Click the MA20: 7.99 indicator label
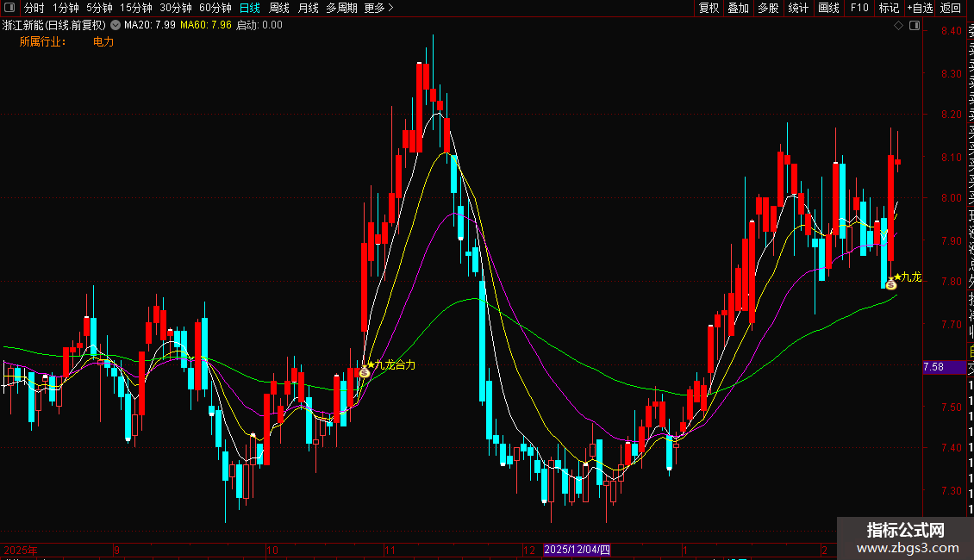974x560 pixels. (x=150, y=26)
